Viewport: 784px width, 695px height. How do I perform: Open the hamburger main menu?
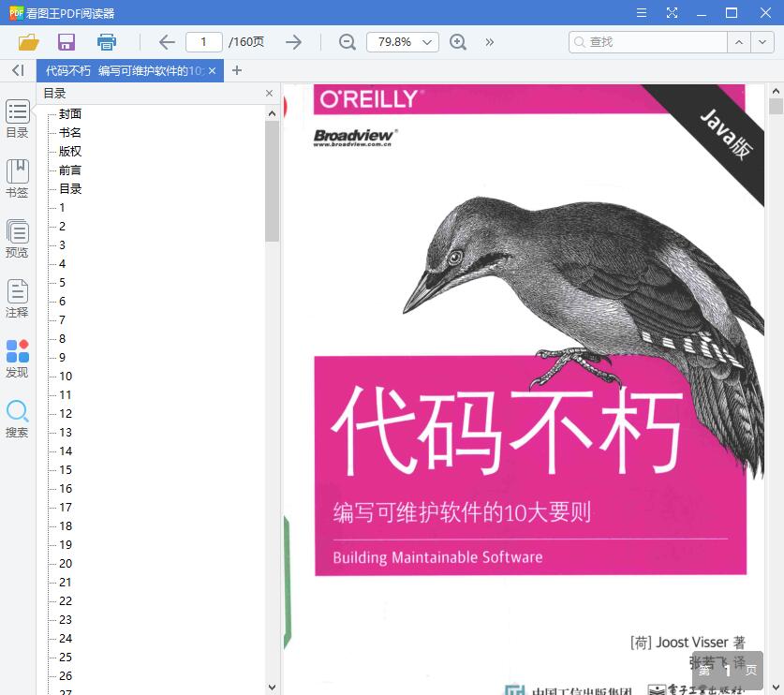coord(642,13)
